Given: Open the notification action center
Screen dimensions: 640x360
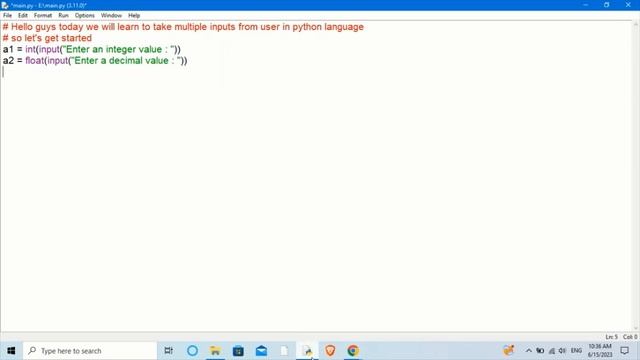Looking at the screenshot, I should click(x=624, y=351).
